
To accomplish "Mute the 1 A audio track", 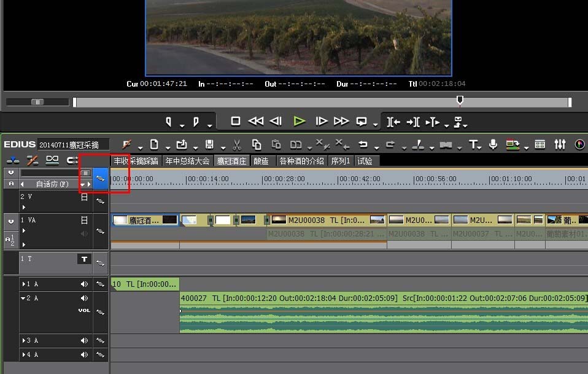I will [x=84, y=284].
